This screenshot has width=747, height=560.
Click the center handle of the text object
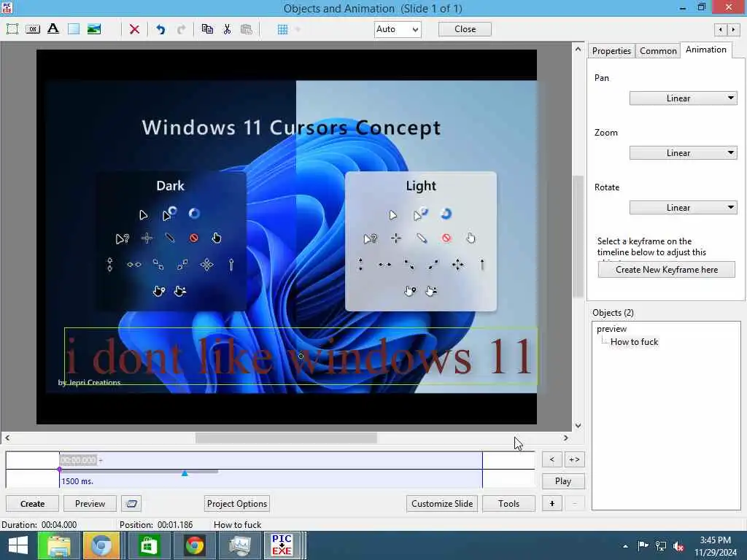pyautogui.click(x=301, y=356)
